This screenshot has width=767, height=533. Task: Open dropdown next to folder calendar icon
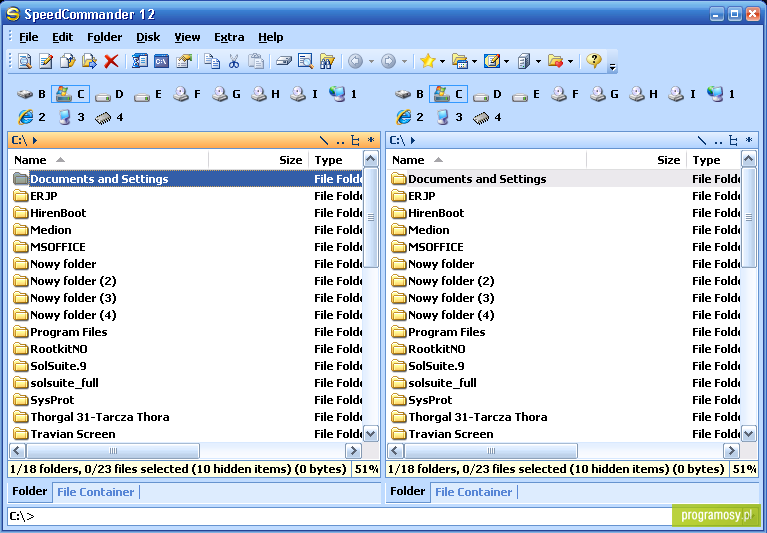(474, 62)
